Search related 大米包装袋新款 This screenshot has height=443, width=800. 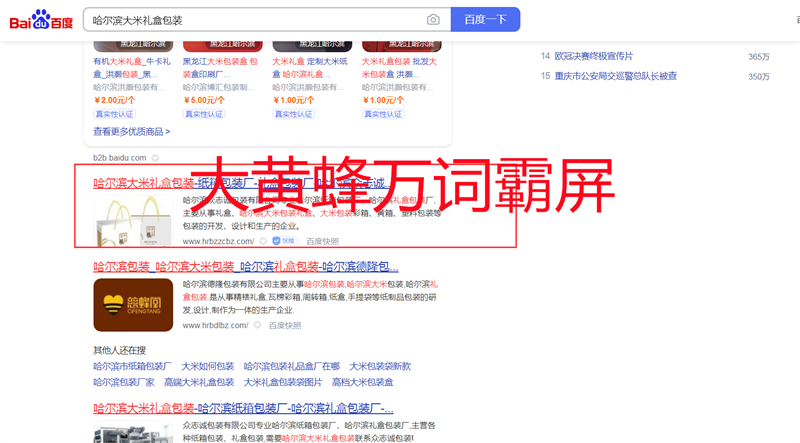click(380, 366)
